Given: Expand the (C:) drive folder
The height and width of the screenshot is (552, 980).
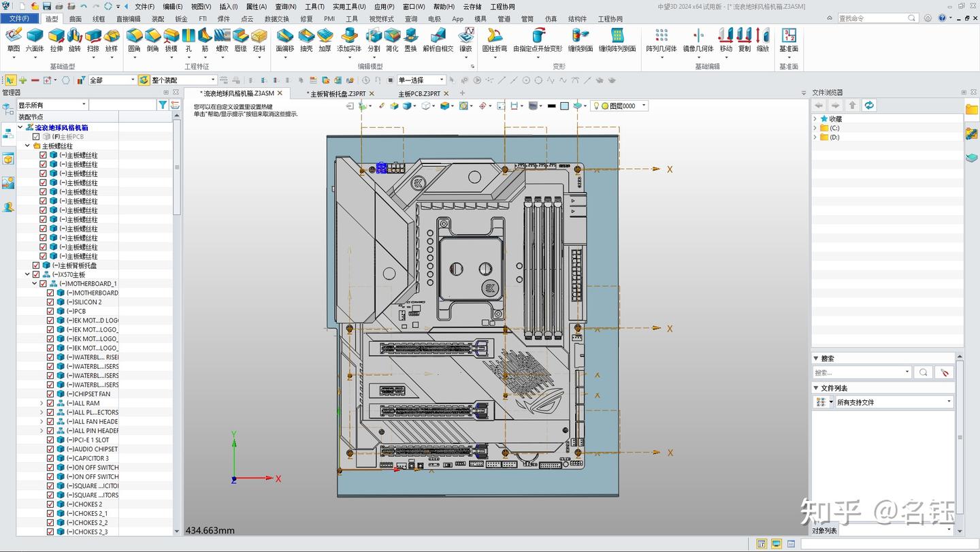Looking at the screenshot, I should click(x=815, y=128).
